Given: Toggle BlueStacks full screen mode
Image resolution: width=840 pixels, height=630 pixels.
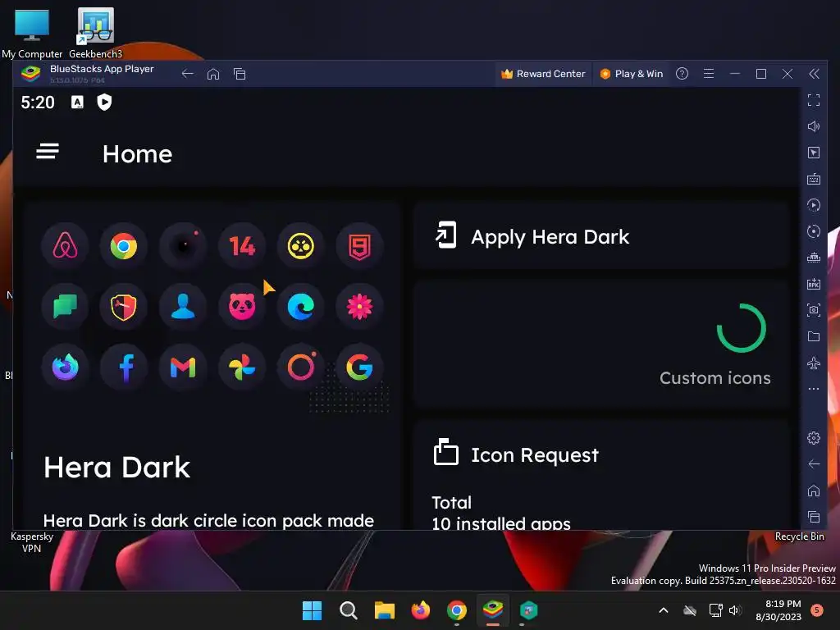Looking at the screenshot, I should pyautogui.click(x=813, y=100).
